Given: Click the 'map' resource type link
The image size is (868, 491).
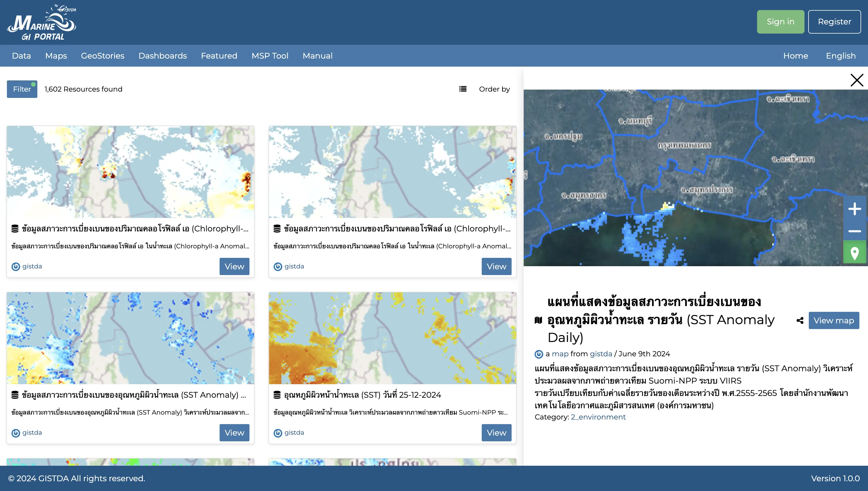Looking at the screenshot, I should point(560,354).
